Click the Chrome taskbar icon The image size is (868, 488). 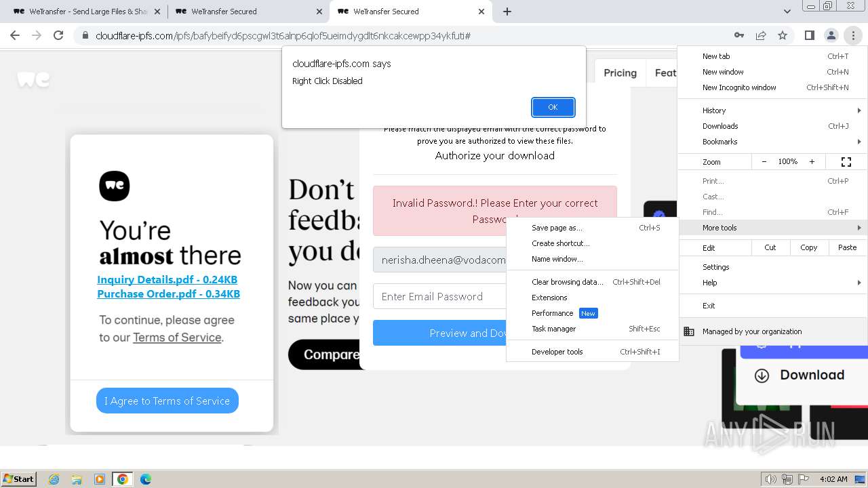[x=122, y=479]
